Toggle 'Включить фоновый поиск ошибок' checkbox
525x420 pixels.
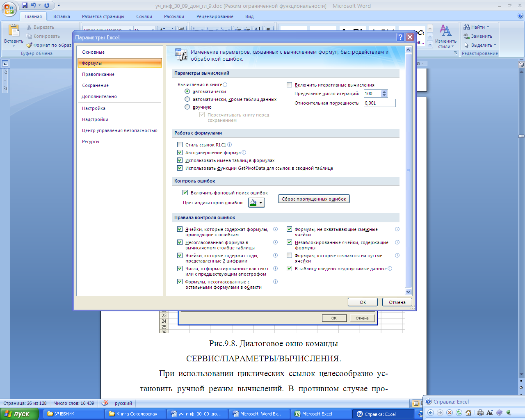point(185,193)
